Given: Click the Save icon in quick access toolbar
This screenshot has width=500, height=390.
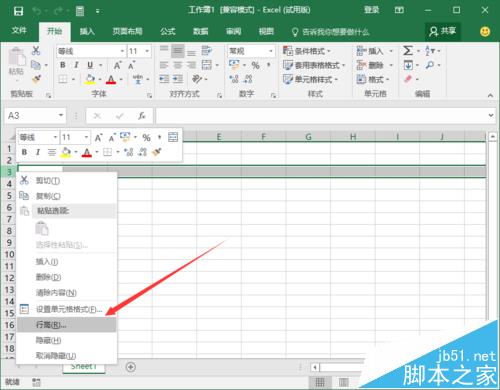Looking at the screenshot, I should [x=18, y=11].
